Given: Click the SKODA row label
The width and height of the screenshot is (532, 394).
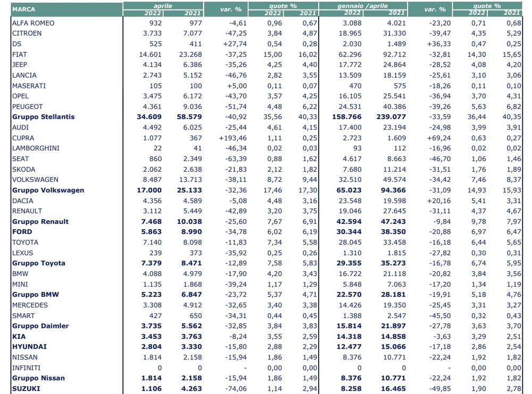Looking at the screenshot, I should click(23, 169).
